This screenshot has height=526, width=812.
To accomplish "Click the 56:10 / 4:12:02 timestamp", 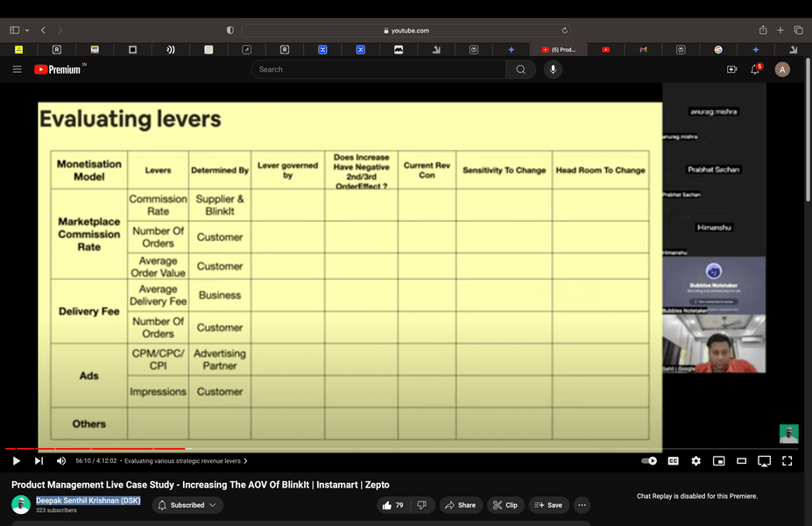I will pyautogui.click(x=96, y=461).
